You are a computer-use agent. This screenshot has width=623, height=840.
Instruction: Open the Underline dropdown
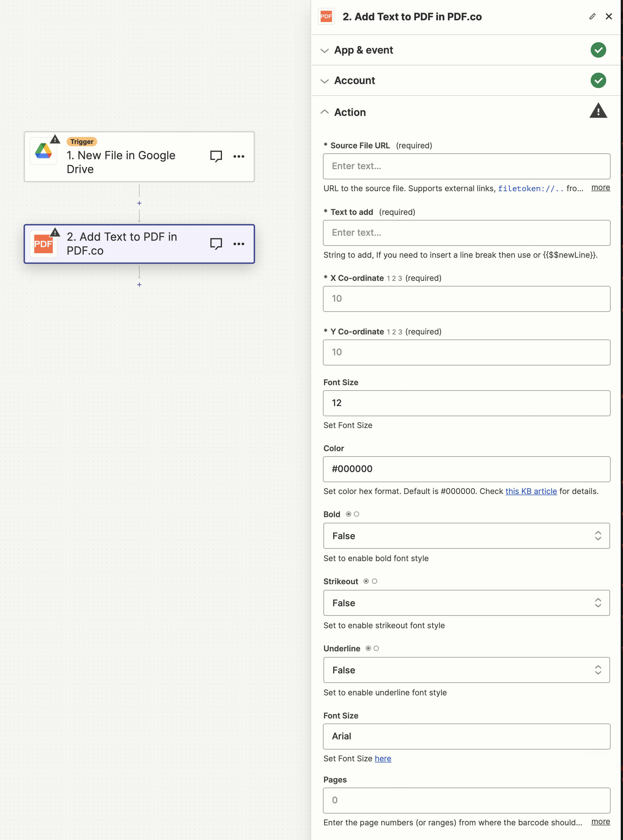466,670
